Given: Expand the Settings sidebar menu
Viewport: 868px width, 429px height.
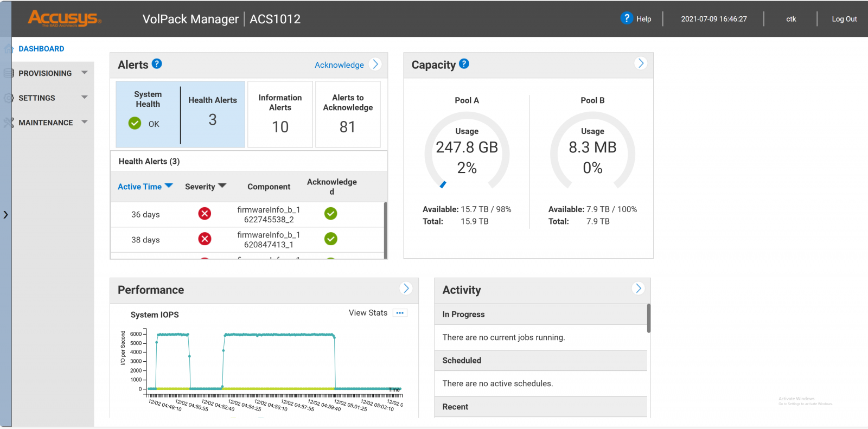Looking at the screenshot, I should click(84, 98).
